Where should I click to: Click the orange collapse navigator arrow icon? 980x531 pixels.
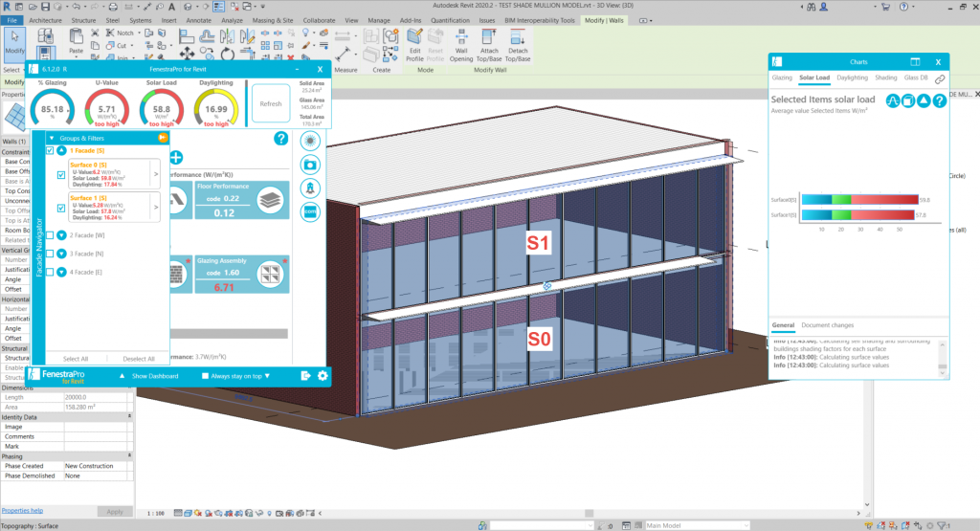163,138
